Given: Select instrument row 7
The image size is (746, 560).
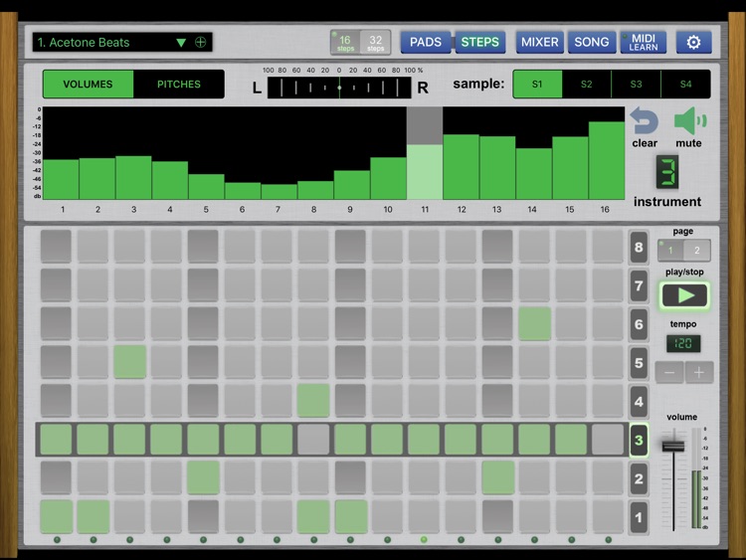Looking at the screenshot, I should click(639, 285).
